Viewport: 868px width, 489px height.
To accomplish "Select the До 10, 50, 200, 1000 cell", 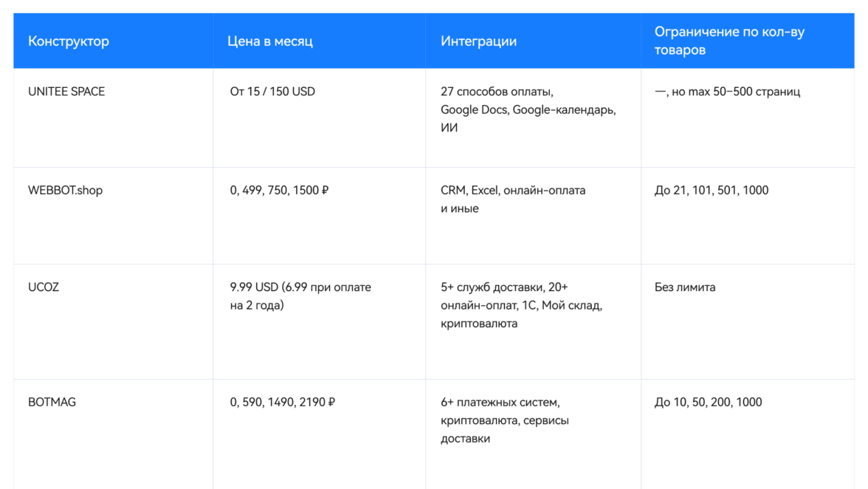I will (x=709, y=402).
